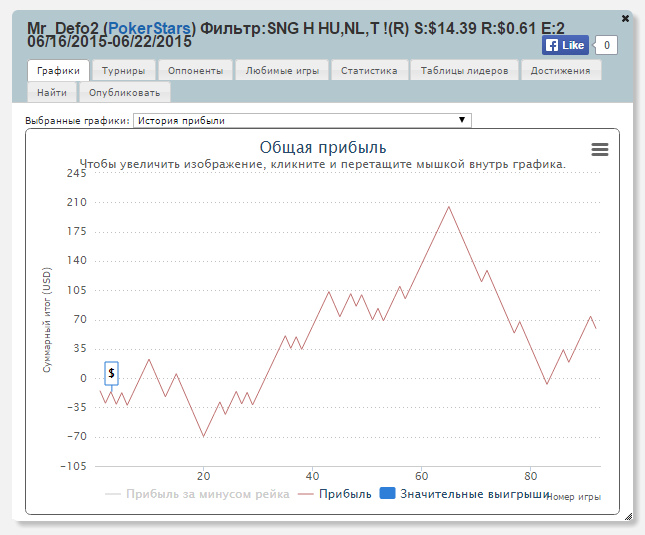Viewport: 645px width, 535px height.
Task: Click the y-axis label 210
Action: pos(77,202)
